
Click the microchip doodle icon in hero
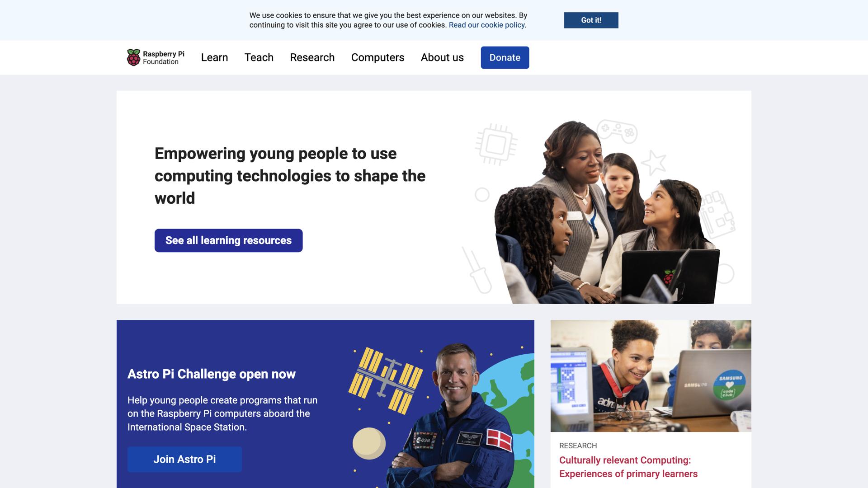(x=496, y=145)
